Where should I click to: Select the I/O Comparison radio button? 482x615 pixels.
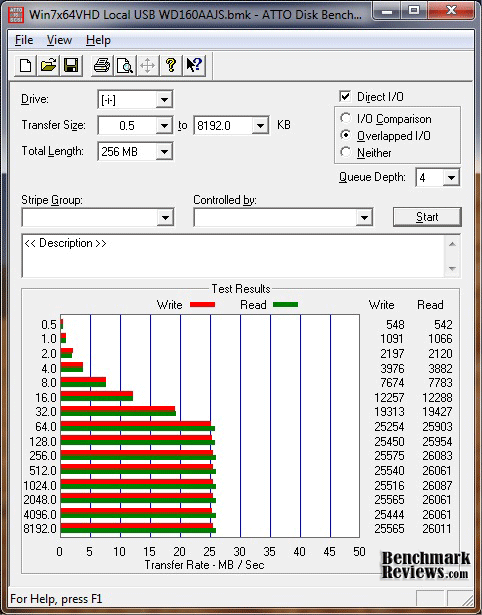[x=346, y=118]
